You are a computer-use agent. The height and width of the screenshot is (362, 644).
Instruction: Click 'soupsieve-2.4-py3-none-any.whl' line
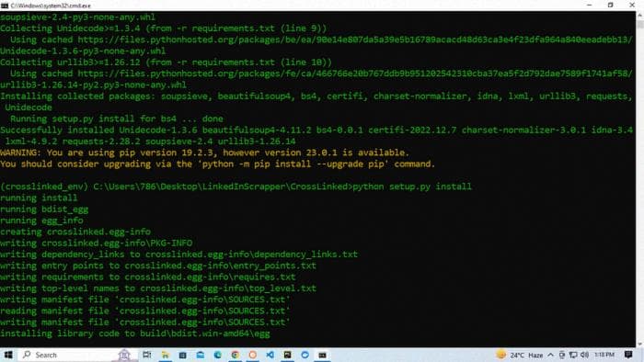(x=77, y=17)
